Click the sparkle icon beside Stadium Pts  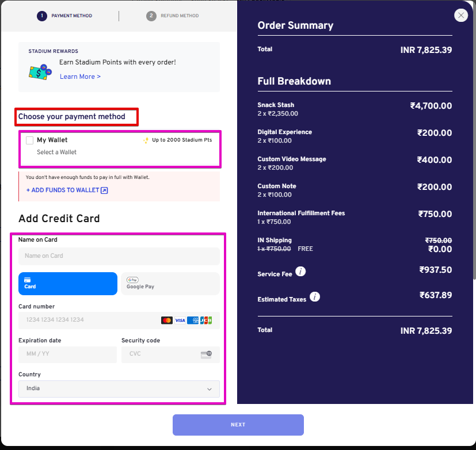pyautogui.click(x=146, y=140)
